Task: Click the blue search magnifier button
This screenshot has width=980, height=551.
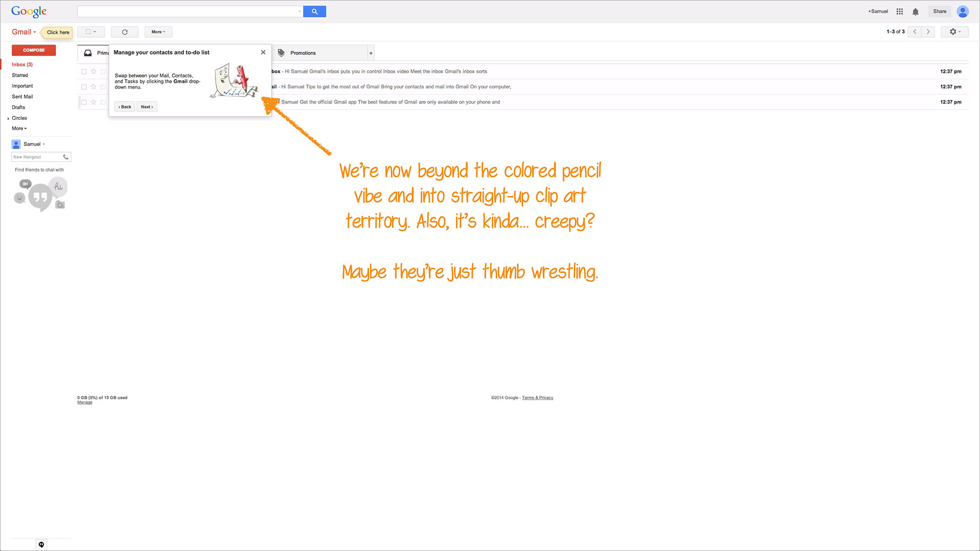Action: tap(314, 11)
